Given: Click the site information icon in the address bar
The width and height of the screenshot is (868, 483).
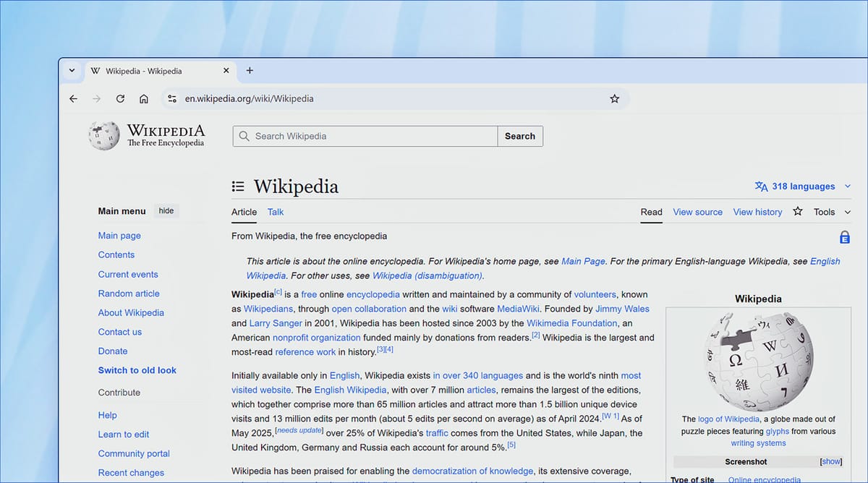Looking at the screenshot, I should point(171,98).
